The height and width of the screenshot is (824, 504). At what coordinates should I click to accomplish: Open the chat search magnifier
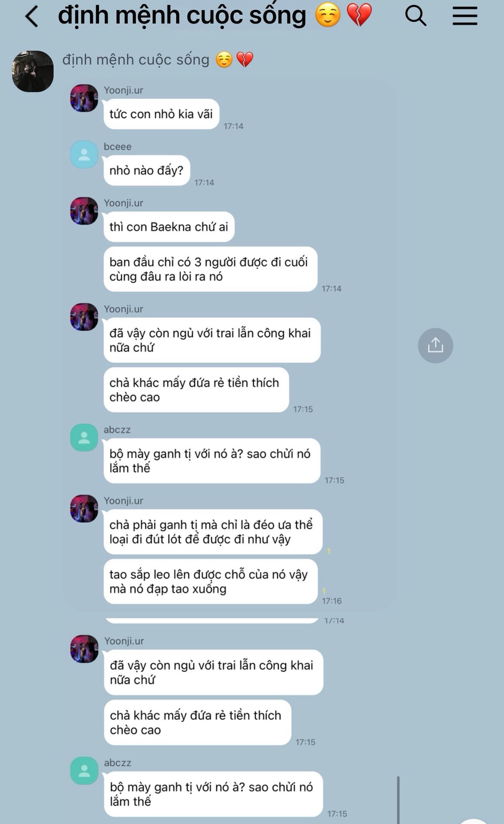(415, 16)
